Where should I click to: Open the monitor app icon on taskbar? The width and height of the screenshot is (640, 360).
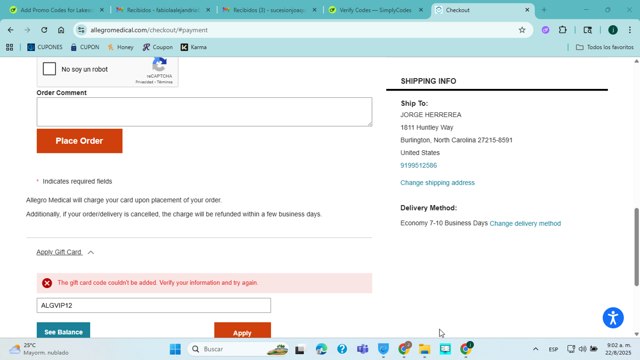(x=445, y=349)
